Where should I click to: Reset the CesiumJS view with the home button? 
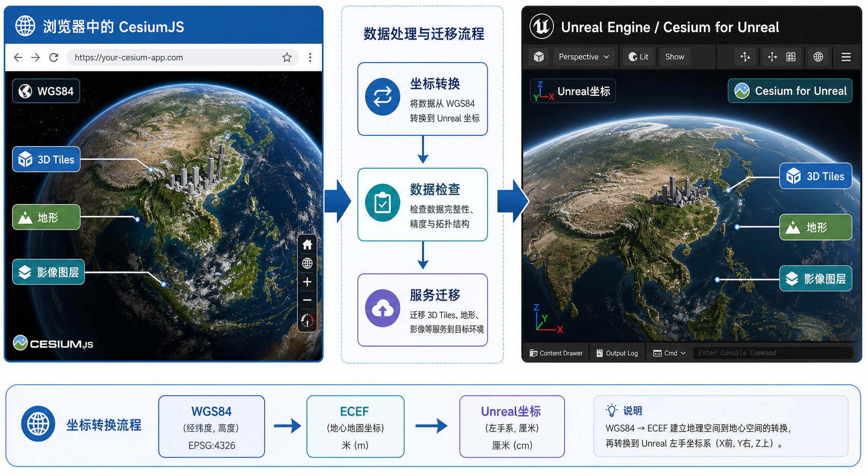[307, 244]
